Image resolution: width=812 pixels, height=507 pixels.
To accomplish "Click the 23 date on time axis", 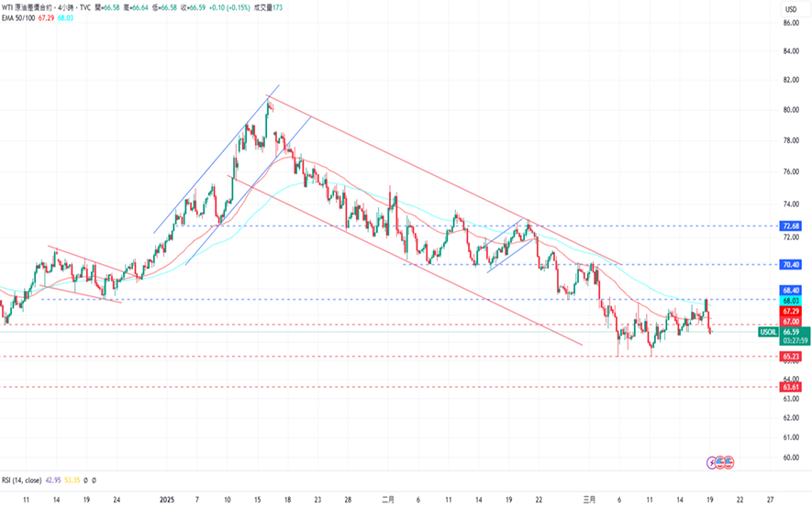I will coord(317,500).
